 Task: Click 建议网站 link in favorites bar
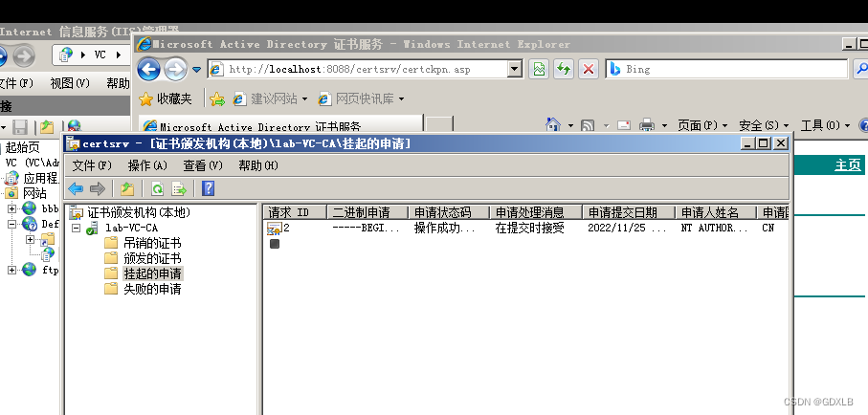270,99
